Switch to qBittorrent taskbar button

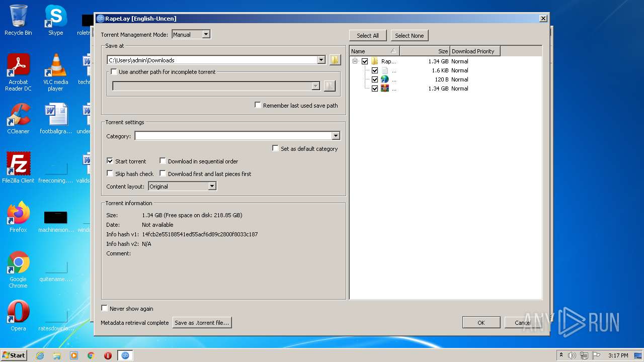(125, 355)
